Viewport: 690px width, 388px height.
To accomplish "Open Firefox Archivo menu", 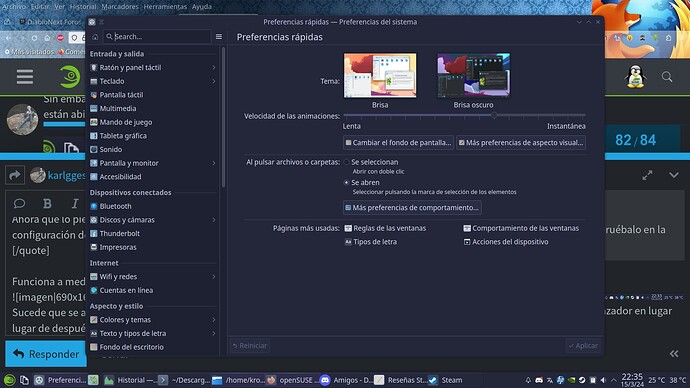I will [14, 7].
